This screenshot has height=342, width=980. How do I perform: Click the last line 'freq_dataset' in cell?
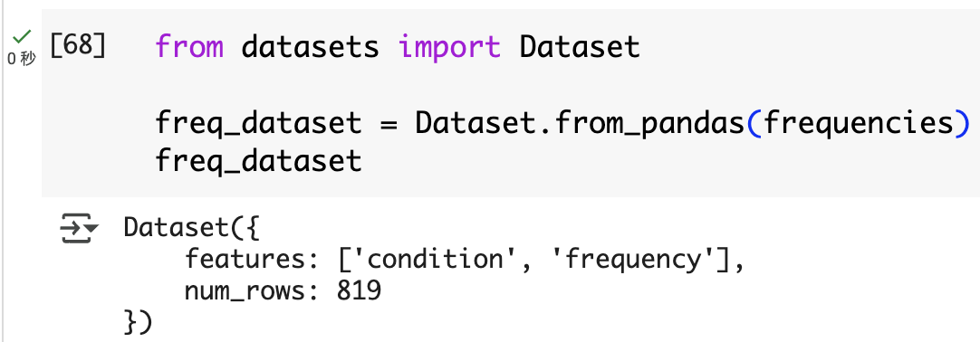pos(259,162)
